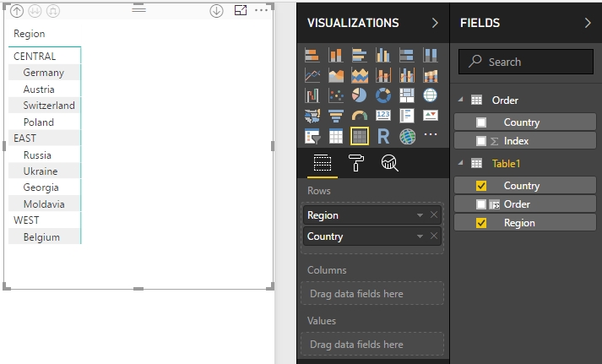Check the Index field checkbox
Screen dimensions: 602x364
coord(480,141)
